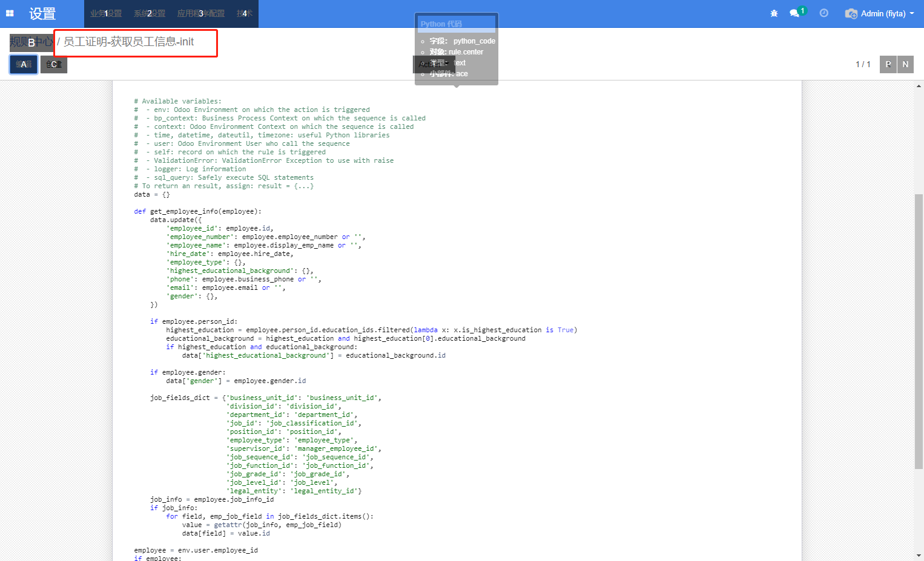The width and height of the screenshot is (924, 561).
Task: Open the 应用程序配置 menu
Action: click(201, 13)
